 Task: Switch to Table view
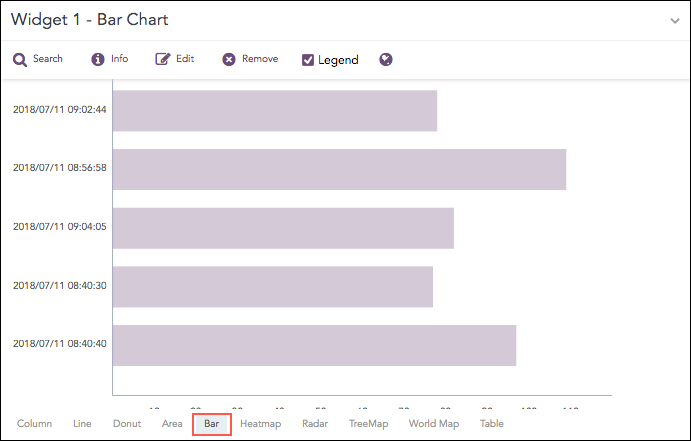coord(491,424)
